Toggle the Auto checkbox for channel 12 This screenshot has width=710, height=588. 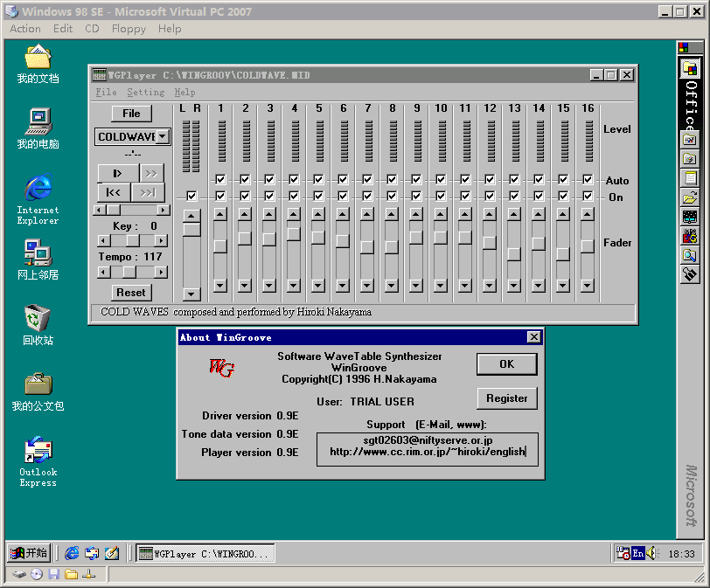[x=490, y=180]
